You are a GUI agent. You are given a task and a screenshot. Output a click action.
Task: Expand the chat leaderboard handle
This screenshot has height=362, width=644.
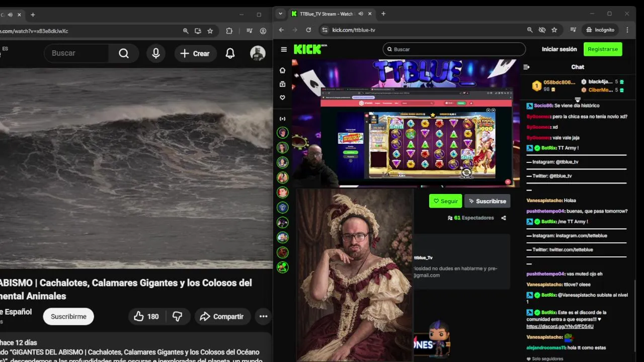578,99
